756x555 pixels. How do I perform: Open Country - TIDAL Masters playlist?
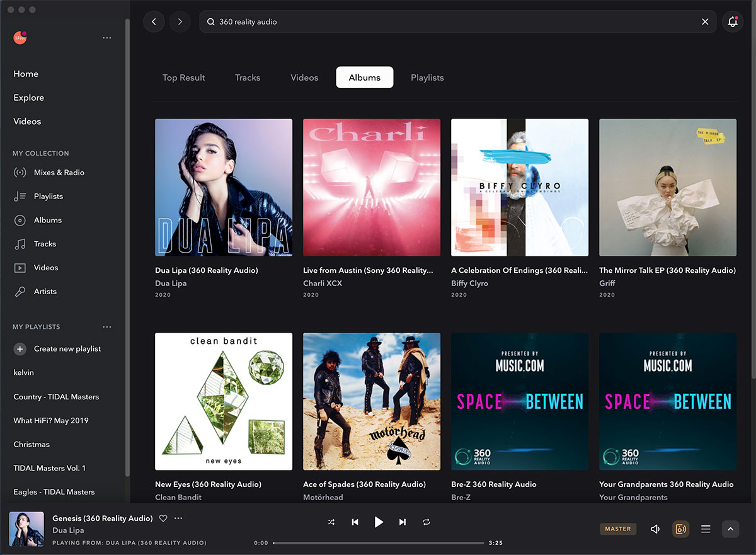[56, 397]
